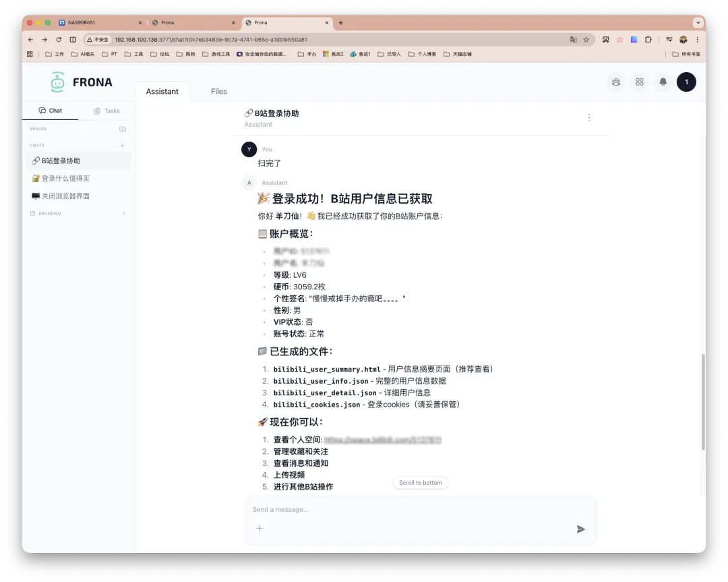728x582 pixels.
Task: Click the B站登录协助 chat header title
Action: pos(272,113)
